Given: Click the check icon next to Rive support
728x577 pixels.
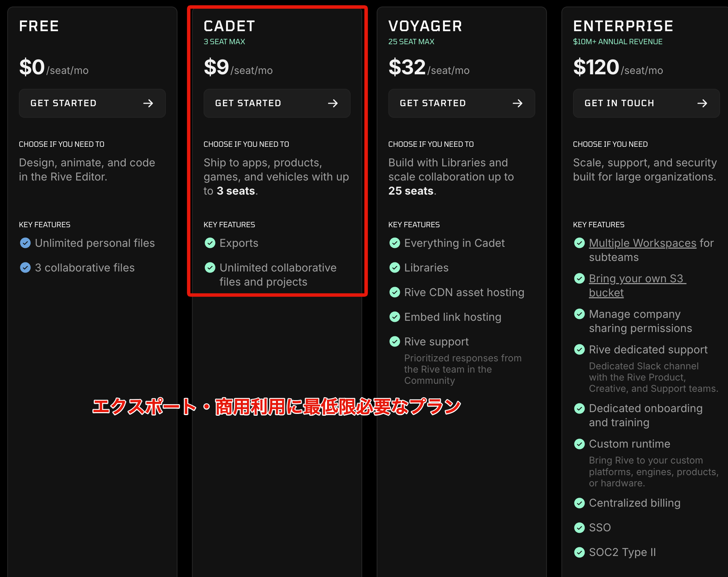Looking at the screenshot, I should [x=395, y=341].
